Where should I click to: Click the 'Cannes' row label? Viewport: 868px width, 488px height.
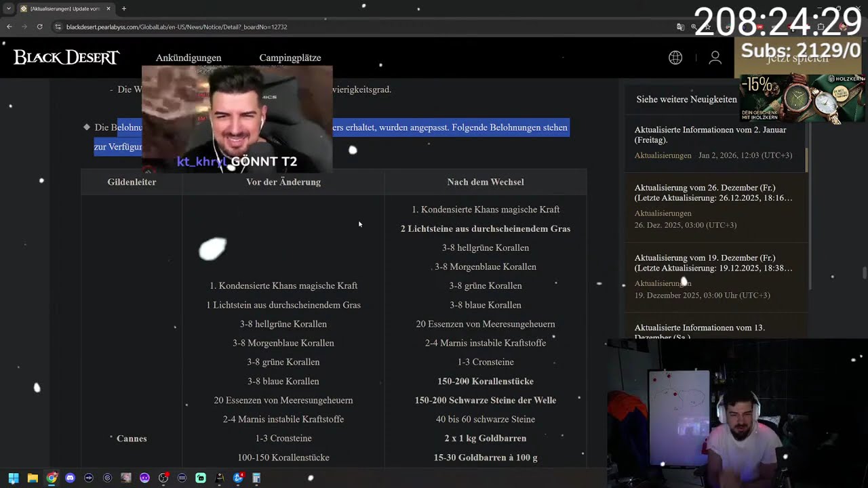(132, 439)
